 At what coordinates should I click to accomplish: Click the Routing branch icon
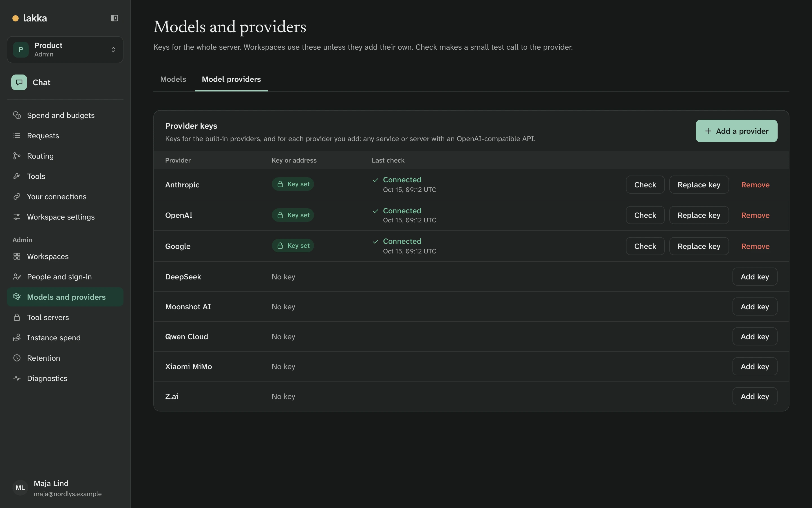click(17, 156)
